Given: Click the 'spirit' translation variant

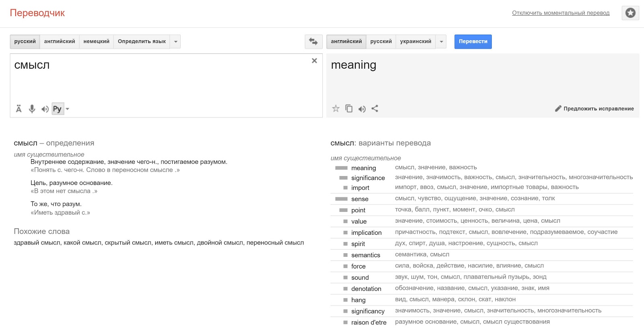Looking at the screenshot, I should point(358,244).
